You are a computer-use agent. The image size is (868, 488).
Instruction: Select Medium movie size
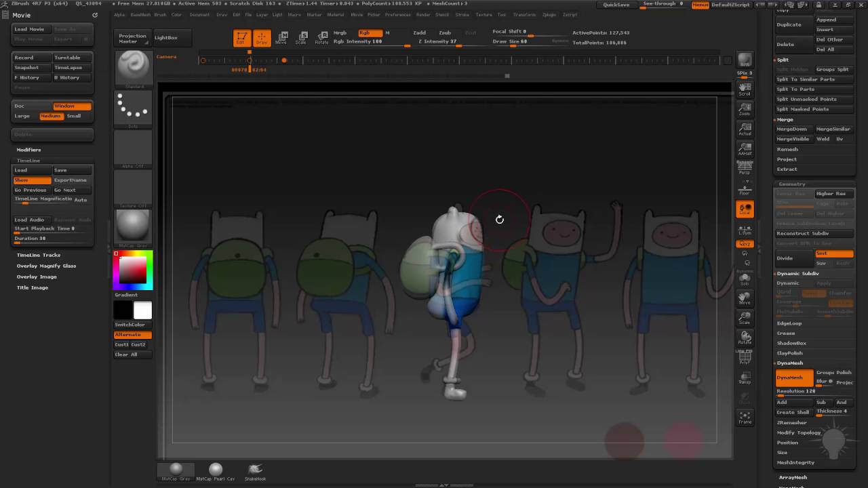click(x=51, y=116)
